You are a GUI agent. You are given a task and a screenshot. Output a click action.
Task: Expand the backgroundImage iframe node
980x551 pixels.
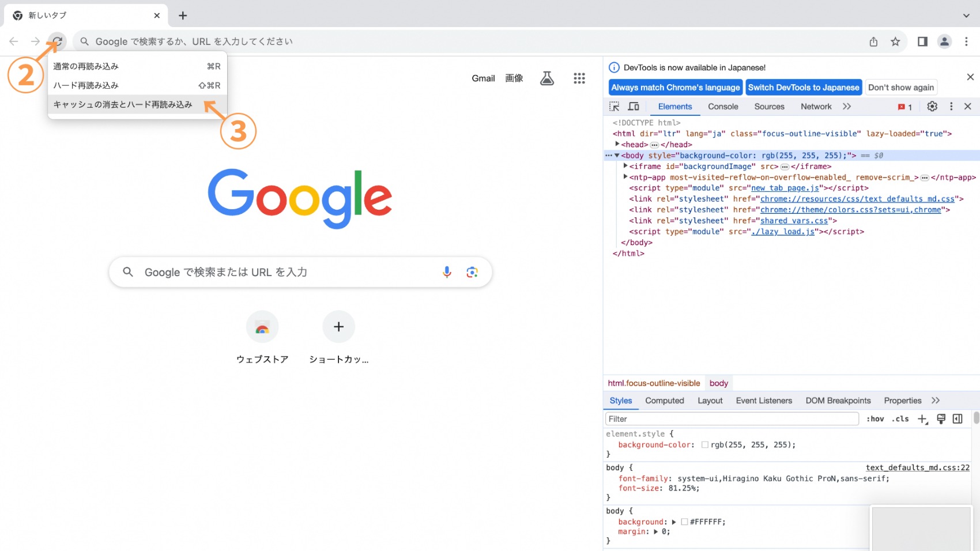tap(625, 166)
